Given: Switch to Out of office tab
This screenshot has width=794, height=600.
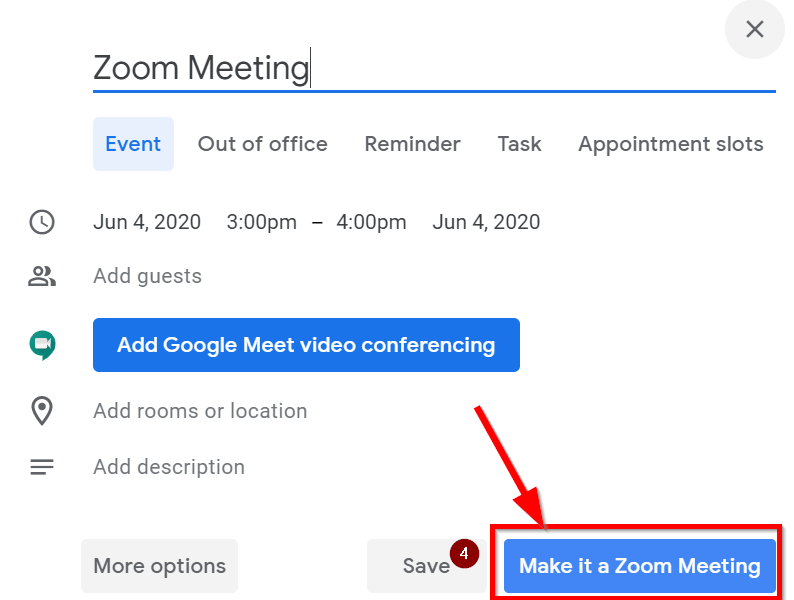Looking at the screenshot, I should [262, 144].
